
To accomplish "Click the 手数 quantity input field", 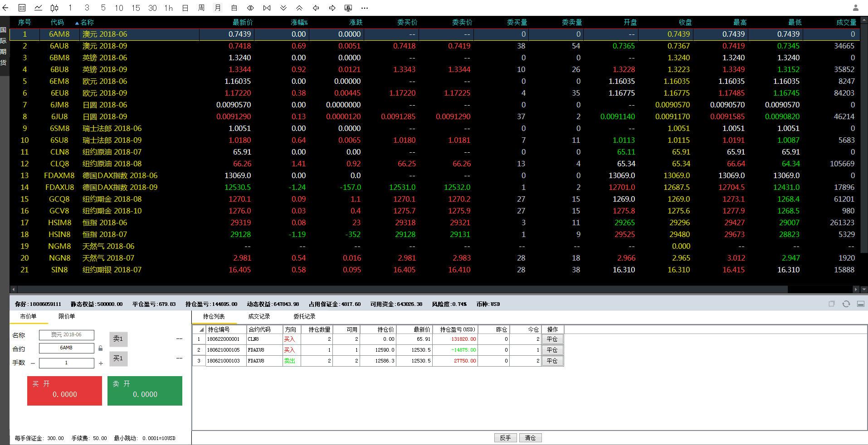I will 66,363.
